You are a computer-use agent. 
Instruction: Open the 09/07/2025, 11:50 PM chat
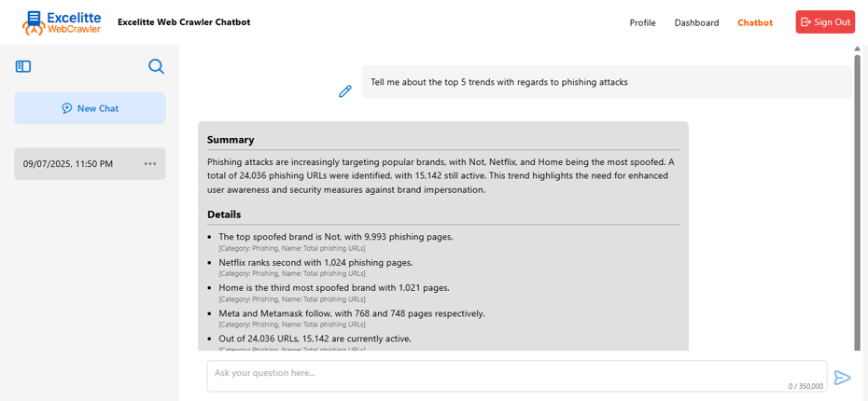tap(68, 164)
